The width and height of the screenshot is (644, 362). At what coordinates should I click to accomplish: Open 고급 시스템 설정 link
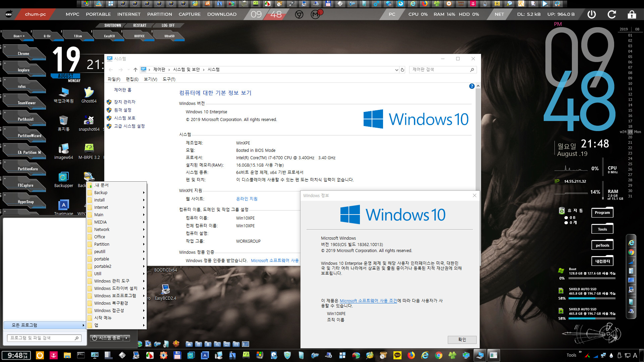(129, 126)
